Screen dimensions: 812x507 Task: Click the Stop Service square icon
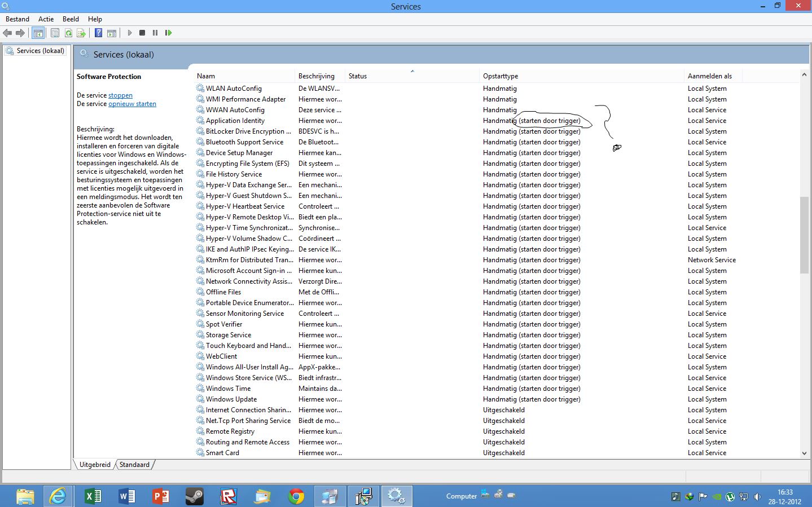coord(142,33)
